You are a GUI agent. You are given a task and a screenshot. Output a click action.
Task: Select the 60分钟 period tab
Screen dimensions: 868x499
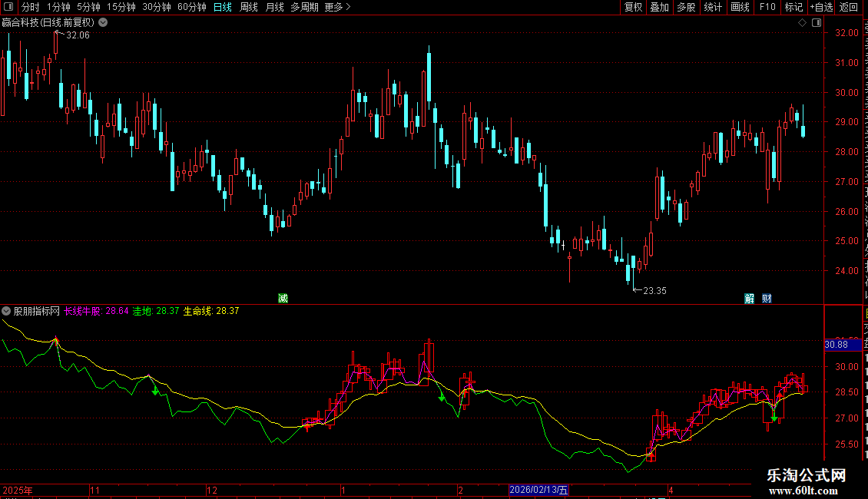click(x=191, y=7)
